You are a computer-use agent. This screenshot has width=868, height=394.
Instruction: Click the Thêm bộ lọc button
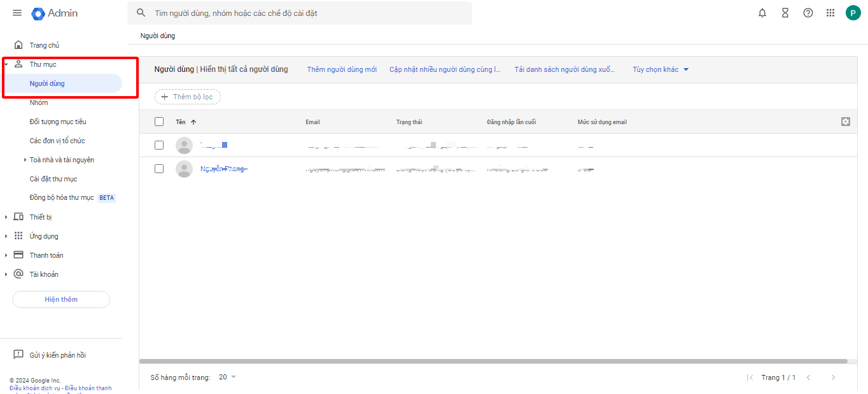(188, 97)
